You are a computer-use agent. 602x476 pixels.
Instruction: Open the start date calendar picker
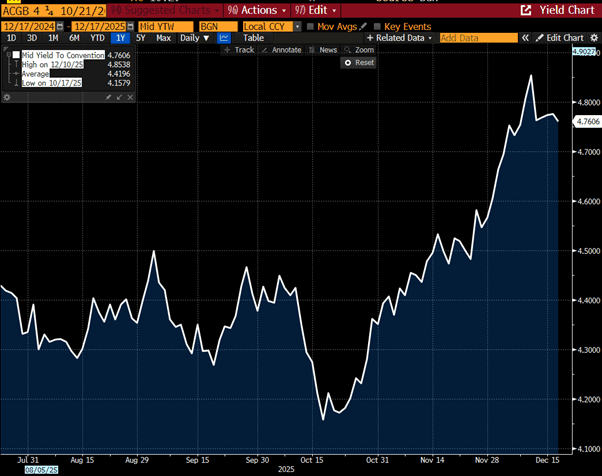point(60,26)
